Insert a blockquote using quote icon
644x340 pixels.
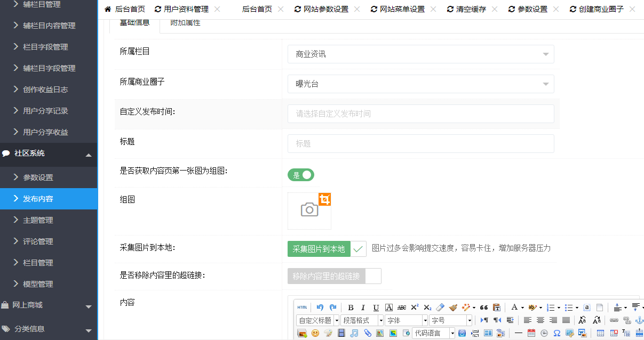[484, 307]
